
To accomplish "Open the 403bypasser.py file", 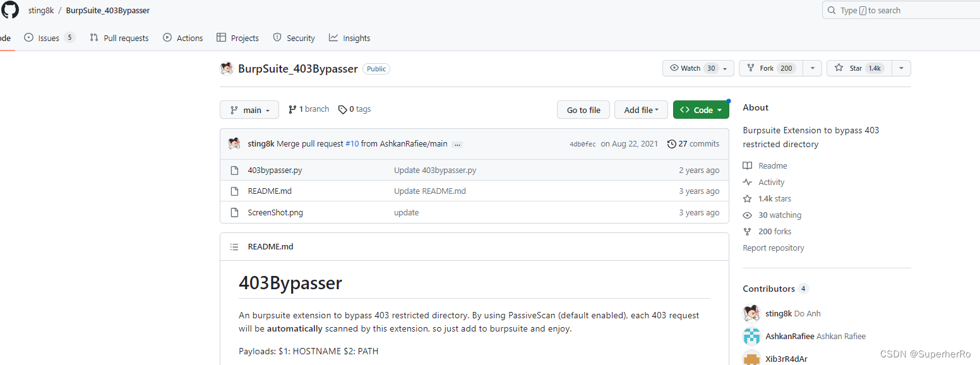I will coord(275,170).
